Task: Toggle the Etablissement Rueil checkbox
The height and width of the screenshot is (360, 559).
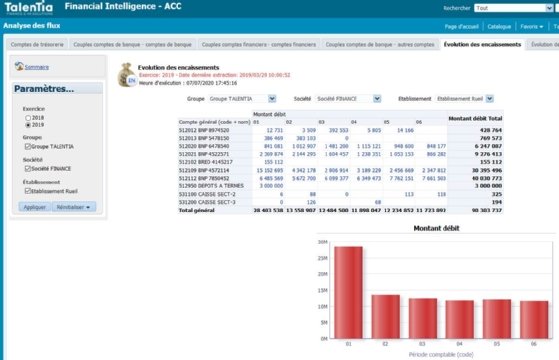Action: pyautogui.click(x=28, y=191)
